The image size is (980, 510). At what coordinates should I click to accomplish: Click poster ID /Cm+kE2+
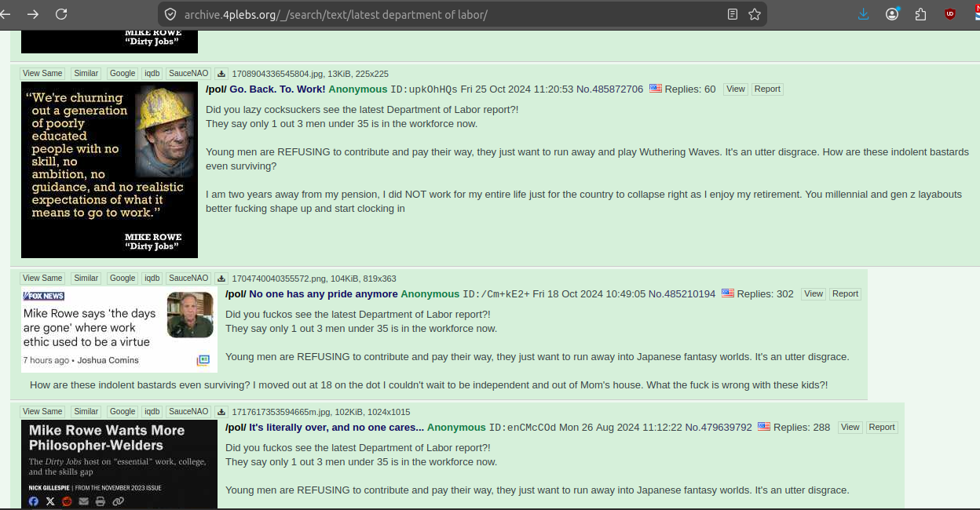[496, 293]
